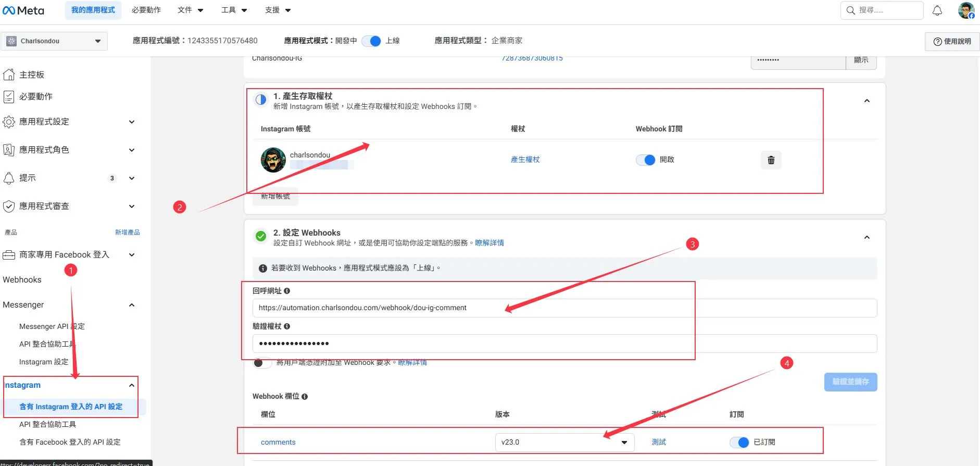
Task: Open 主控板 in the sidebar
Action: coord(32,75)
